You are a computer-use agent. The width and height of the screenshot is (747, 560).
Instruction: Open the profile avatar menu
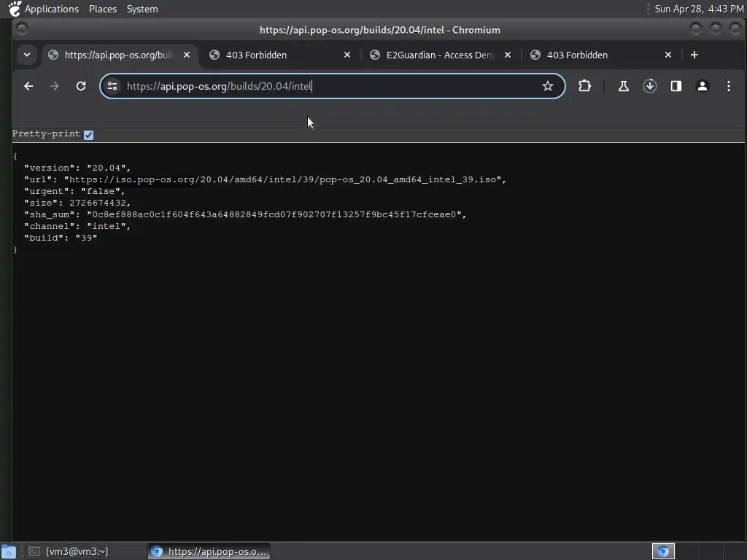pos(703,86)
